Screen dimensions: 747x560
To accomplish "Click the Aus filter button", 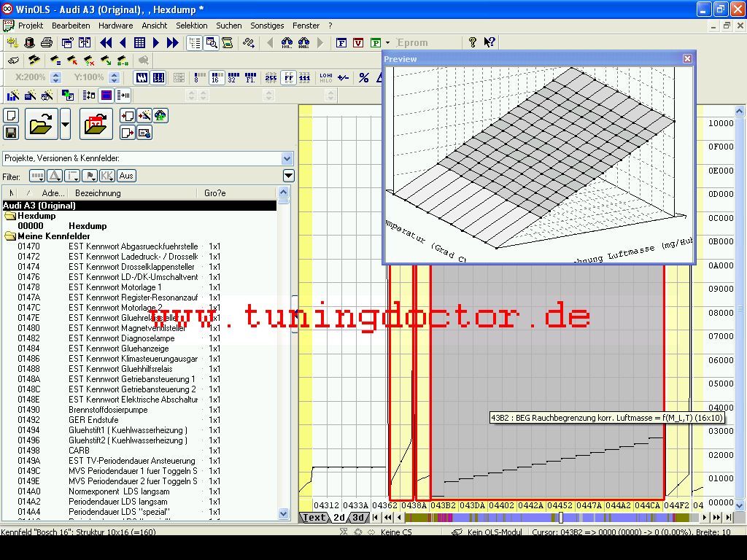I will point(126,176).
